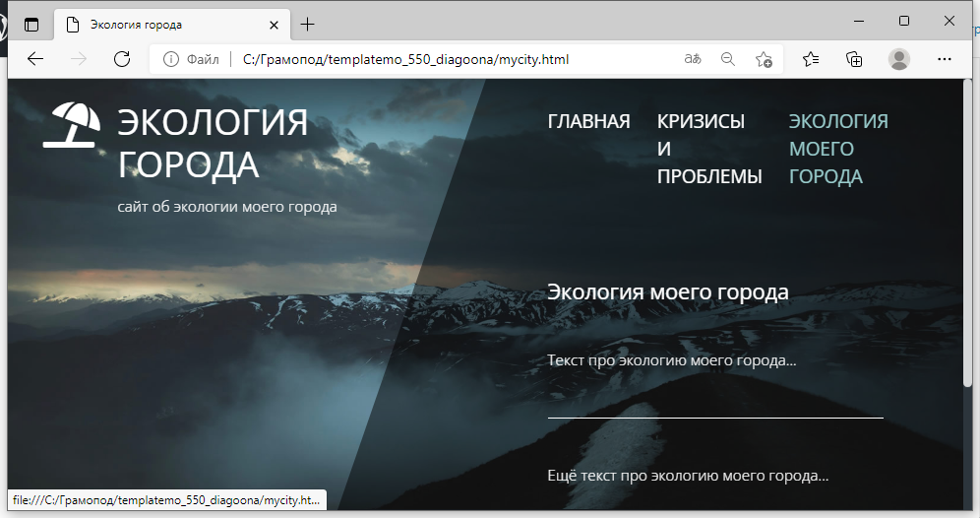Click the user profile avatar icon
Viewport: 980px width, 518px height.
898,59
